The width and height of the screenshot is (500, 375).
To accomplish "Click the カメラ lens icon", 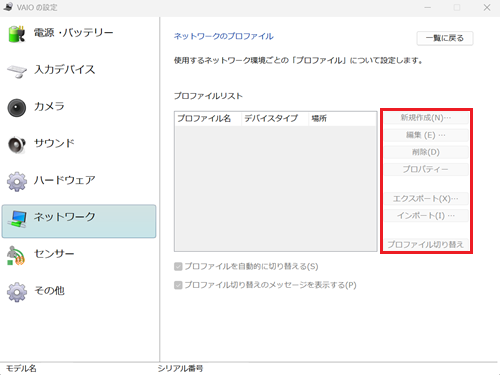I will point(17,108).
